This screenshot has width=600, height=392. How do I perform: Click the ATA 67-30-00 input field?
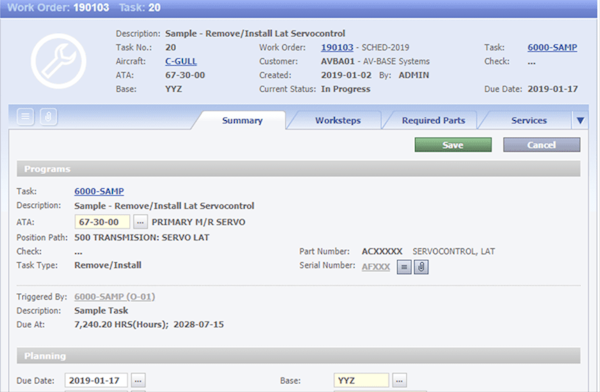click(x=102, y=222)
